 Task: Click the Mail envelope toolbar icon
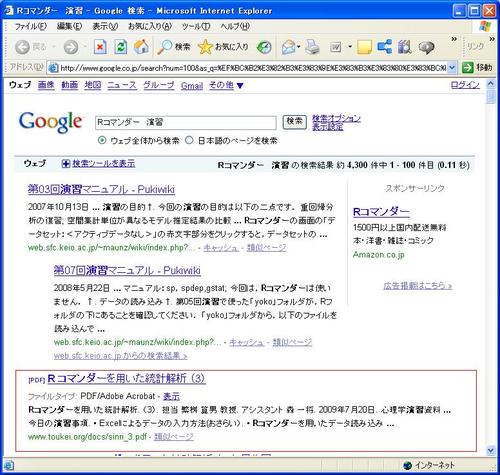pyautogui.click(x=288, y=47)
